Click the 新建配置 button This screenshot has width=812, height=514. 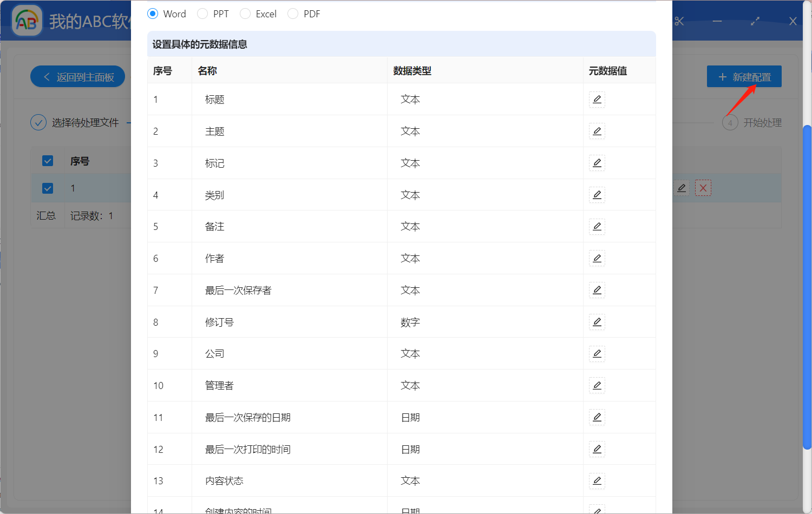pyautogui.click(x=744, y=76)
